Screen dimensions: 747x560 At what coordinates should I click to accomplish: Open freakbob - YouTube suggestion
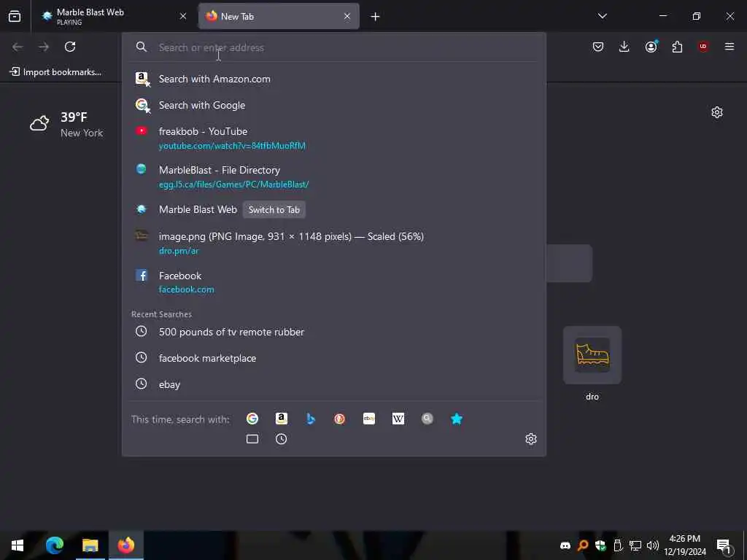(x=333, y=138)
